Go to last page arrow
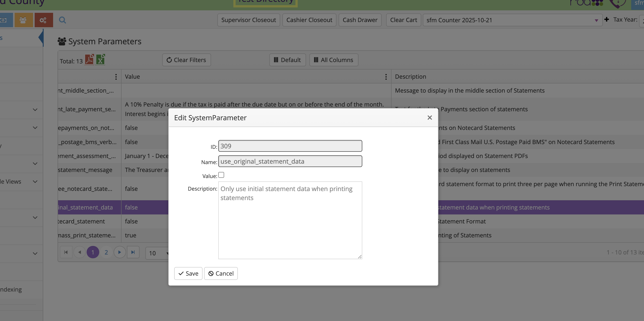 pos(133,252)
